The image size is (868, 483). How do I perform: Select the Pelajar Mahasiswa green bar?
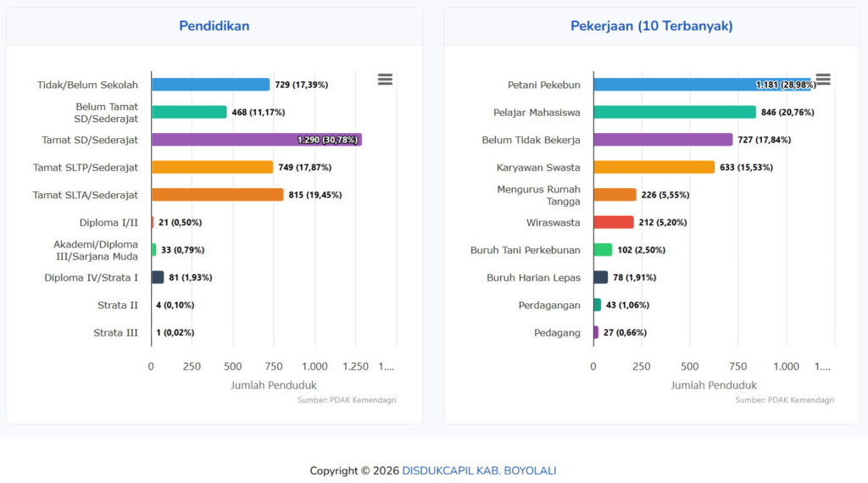[x=674, y=112]
